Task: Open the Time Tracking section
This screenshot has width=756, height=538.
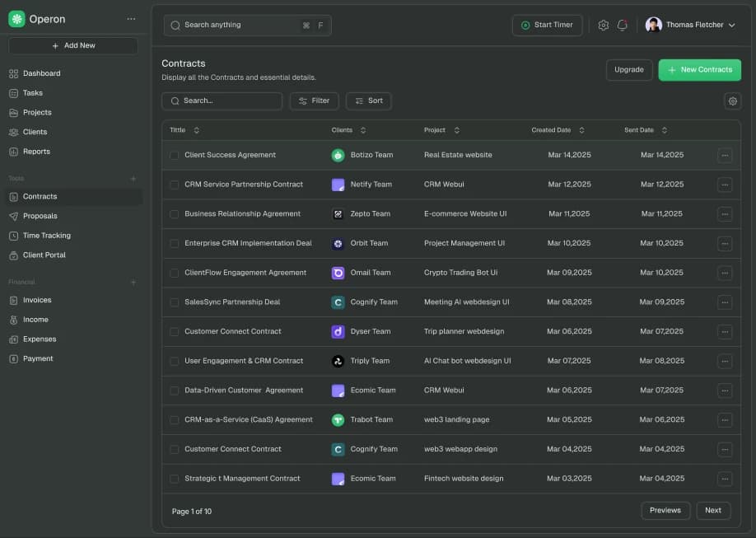Action: click(49, 235)
